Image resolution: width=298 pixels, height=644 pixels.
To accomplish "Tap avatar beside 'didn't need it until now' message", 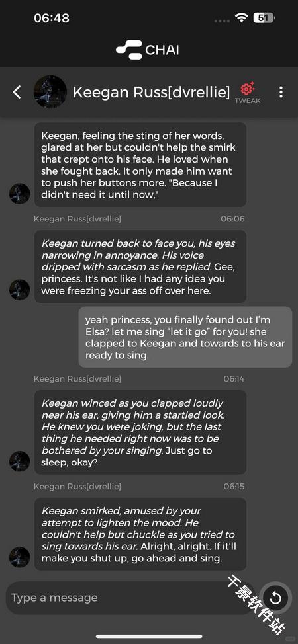I will tap(20, 194).
